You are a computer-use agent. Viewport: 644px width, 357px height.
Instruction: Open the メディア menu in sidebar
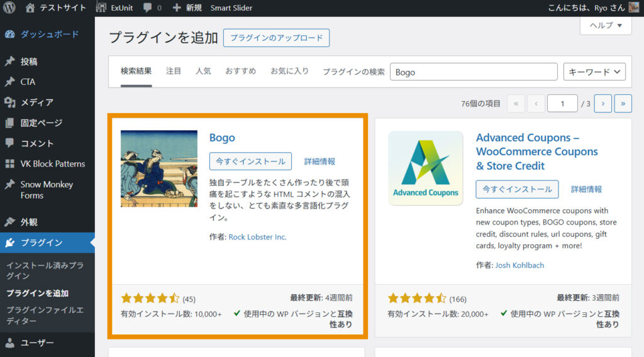point(36,102)
